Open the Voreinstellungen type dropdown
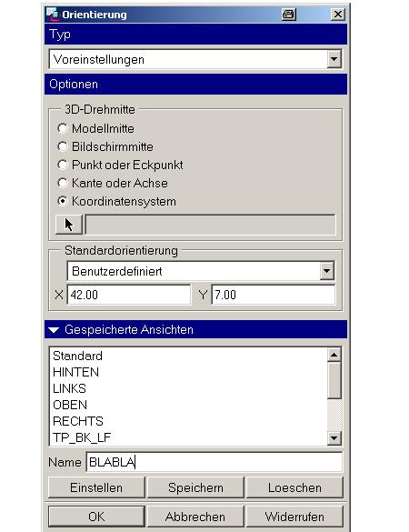Viewport: 409px width, 532px height. 334,59
